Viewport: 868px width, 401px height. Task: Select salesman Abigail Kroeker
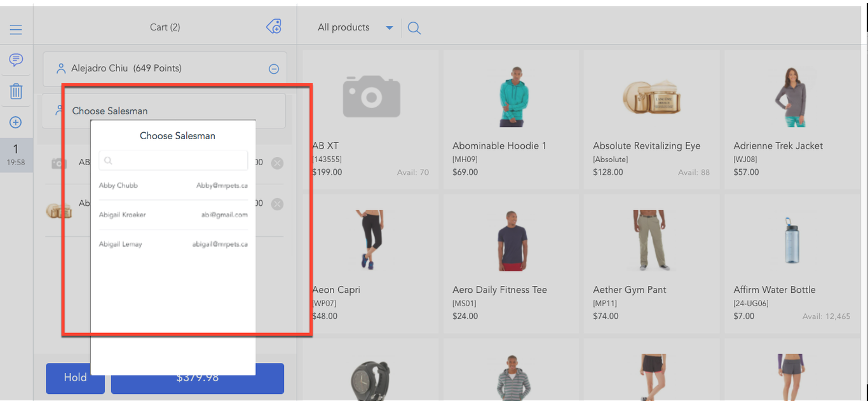173,215
